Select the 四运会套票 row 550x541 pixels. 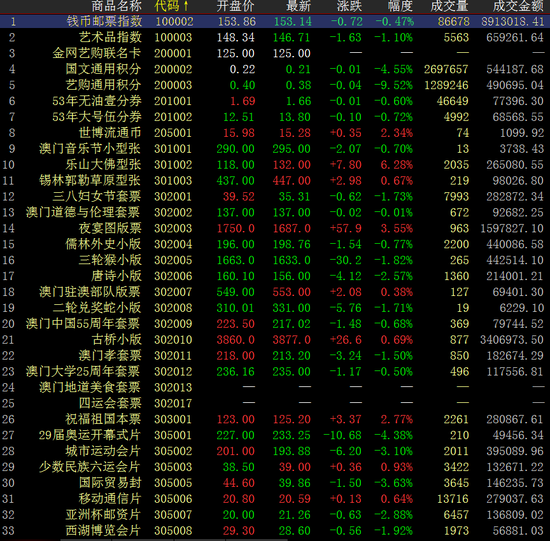275,403
